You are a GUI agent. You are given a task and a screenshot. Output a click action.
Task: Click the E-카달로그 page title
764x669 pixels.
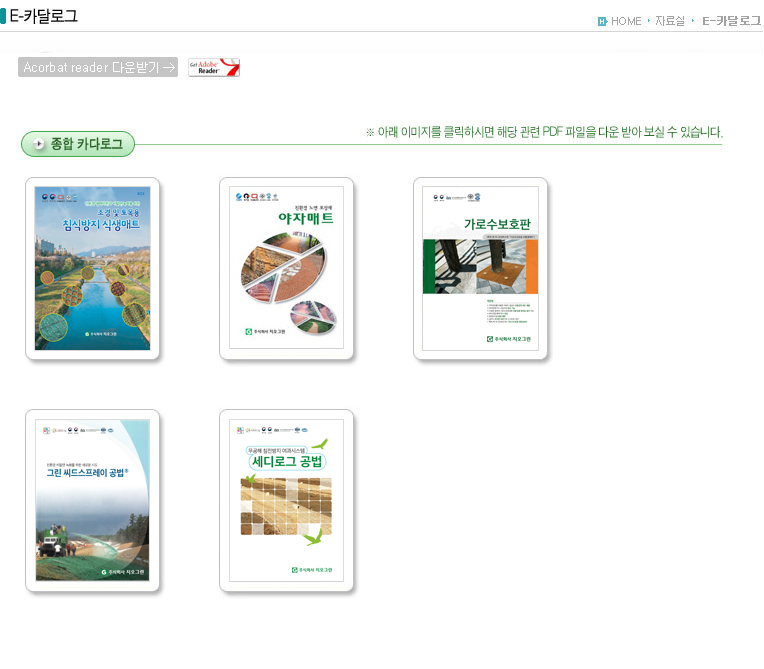pos(43,16)
